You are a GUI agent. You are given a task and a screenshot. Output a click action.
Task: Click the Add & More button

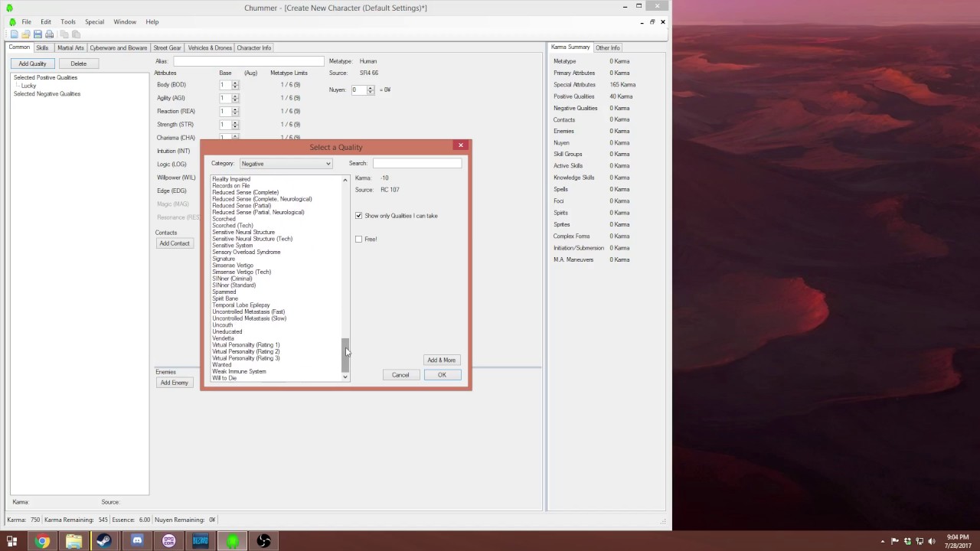(x=441, y=360)
